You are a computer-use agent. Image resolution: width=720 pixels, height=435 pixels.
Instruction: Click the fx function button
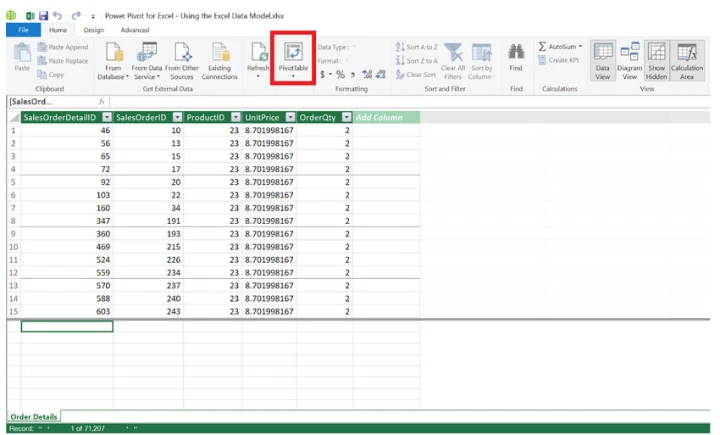(x=101, y=102)
